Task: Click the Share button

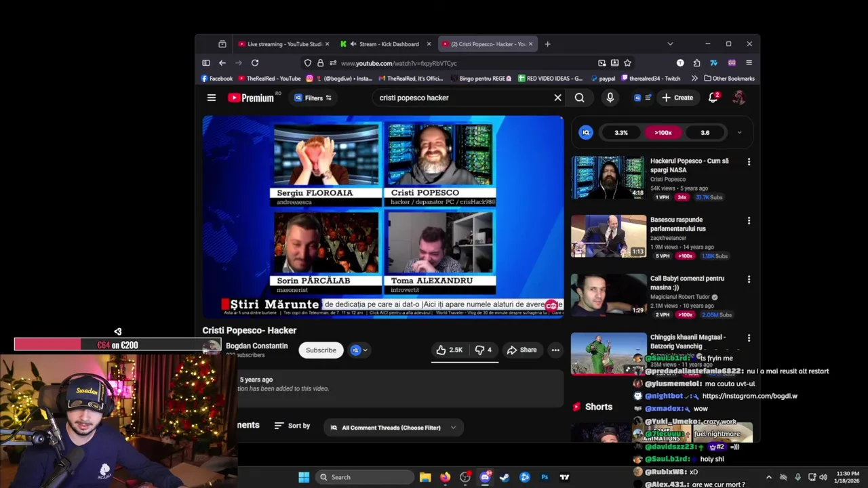Action: (521, 350)
